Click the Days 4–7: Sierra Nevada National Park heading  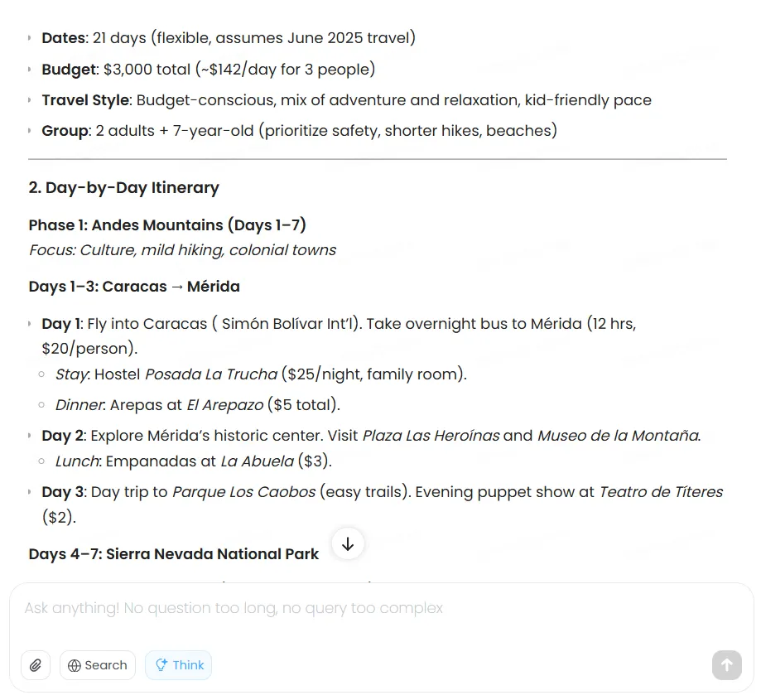click(173, 554)
